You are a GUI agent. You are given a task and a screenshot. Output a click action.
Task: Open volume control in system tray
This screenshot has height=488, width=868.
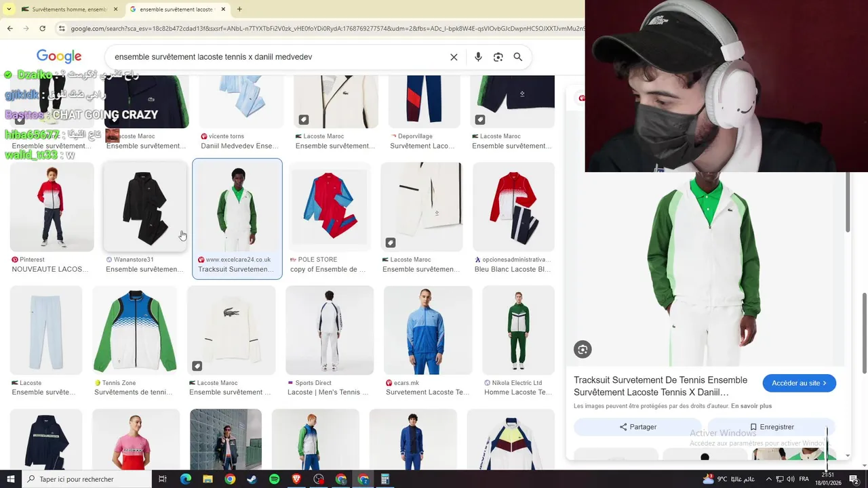tap(791, 479)
